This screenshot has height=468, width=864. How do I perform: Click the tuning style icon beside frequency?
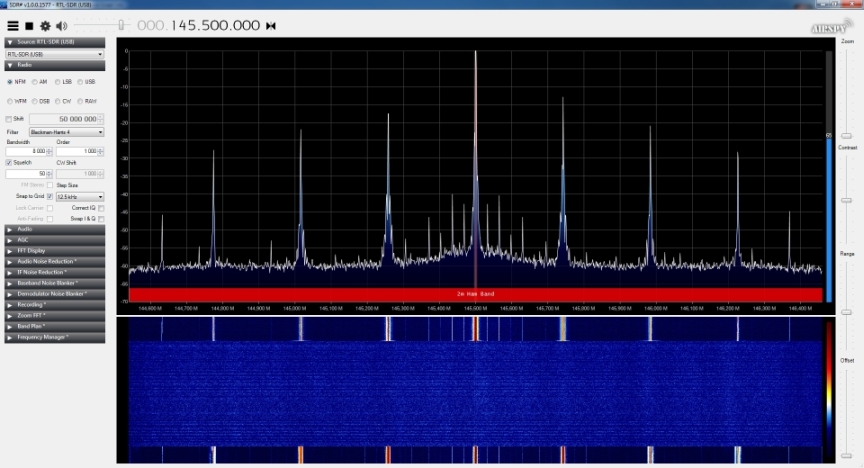coord(270,26)
